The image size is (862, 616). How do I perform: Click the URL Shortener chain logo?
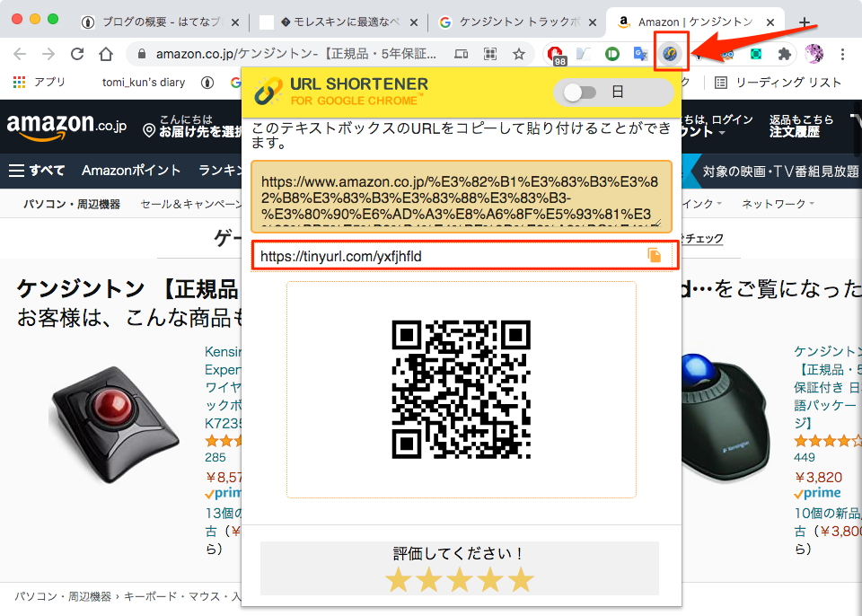[x=268, y=92]
